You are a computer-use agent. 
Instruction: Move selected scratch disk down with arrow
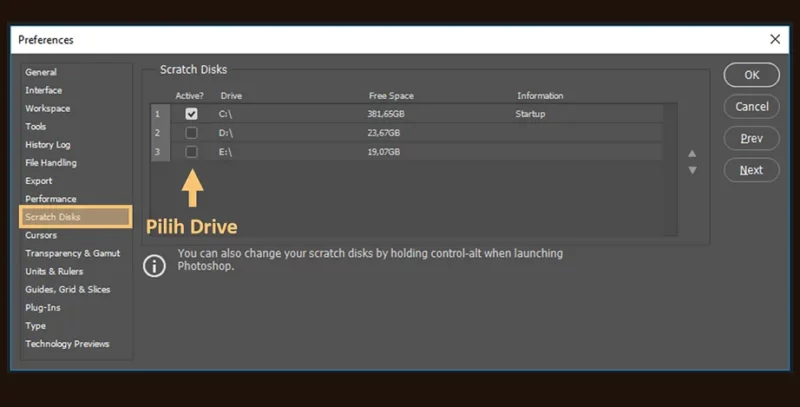692,170
